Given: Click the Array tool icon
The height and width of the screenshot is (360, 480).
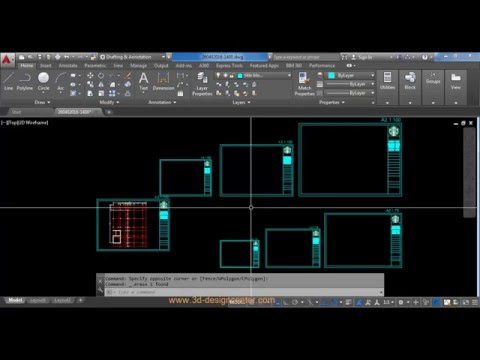Looking at the screenshot, I should [x=112, y=93].
